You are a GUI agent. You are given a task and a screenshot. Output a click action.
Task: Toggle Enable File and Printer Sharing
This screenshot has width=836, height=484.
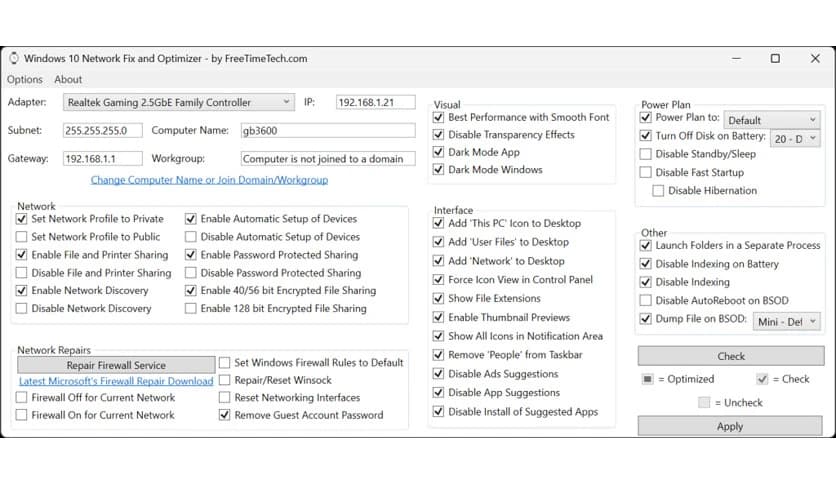(22, 255)
